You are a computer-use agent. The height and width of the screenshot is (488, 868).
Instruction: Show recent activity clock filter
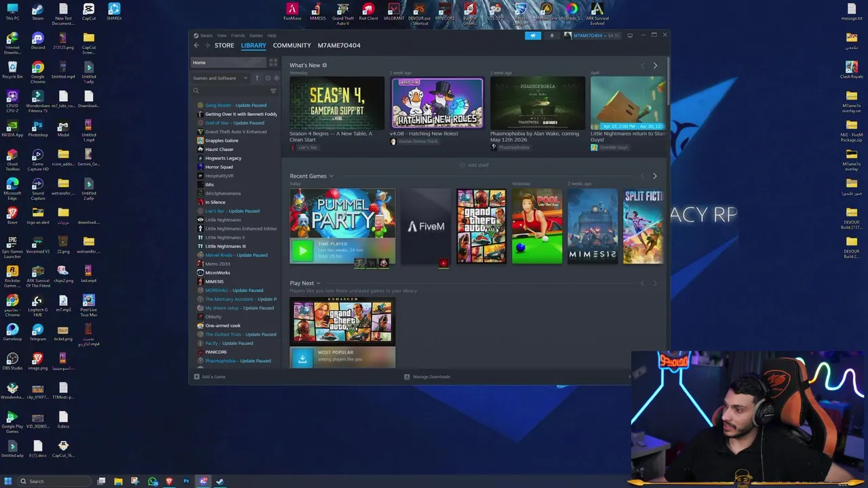tap(267, 78)
